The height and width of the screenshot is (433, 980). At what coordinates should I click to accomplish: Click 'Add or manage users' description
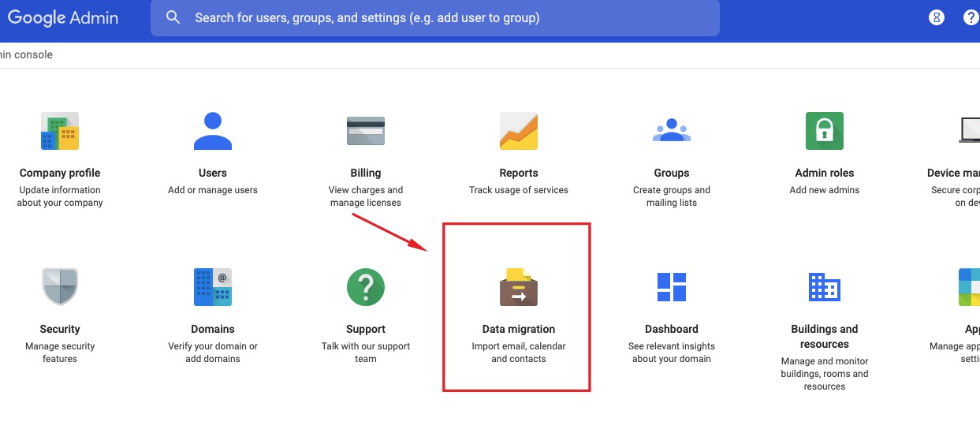coord(213,190)
